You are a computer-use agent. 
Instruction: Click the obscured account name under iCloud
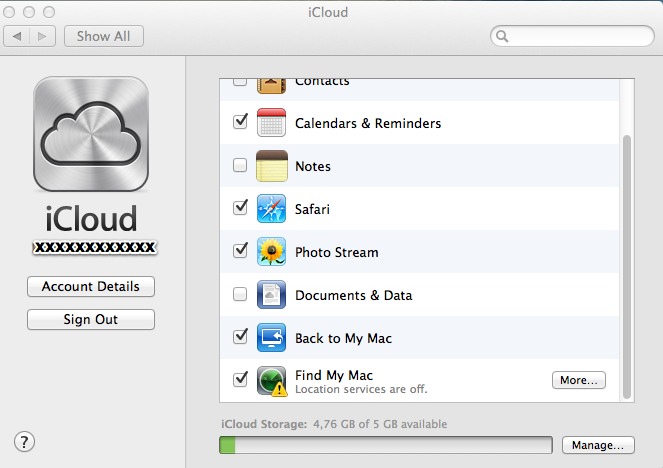(95, 247)
